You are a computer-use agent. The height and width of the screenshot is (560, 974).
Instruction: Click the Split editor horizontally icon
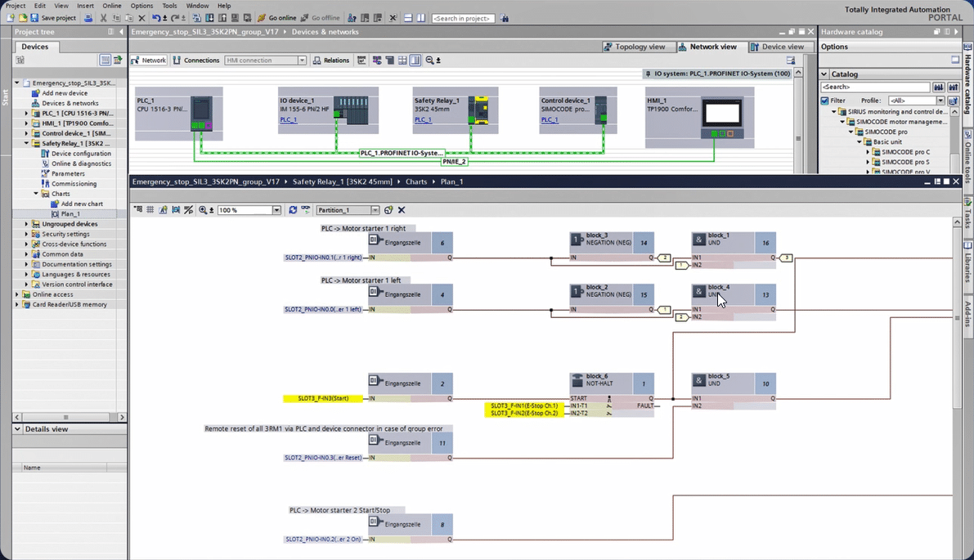(x=408, y=18)
